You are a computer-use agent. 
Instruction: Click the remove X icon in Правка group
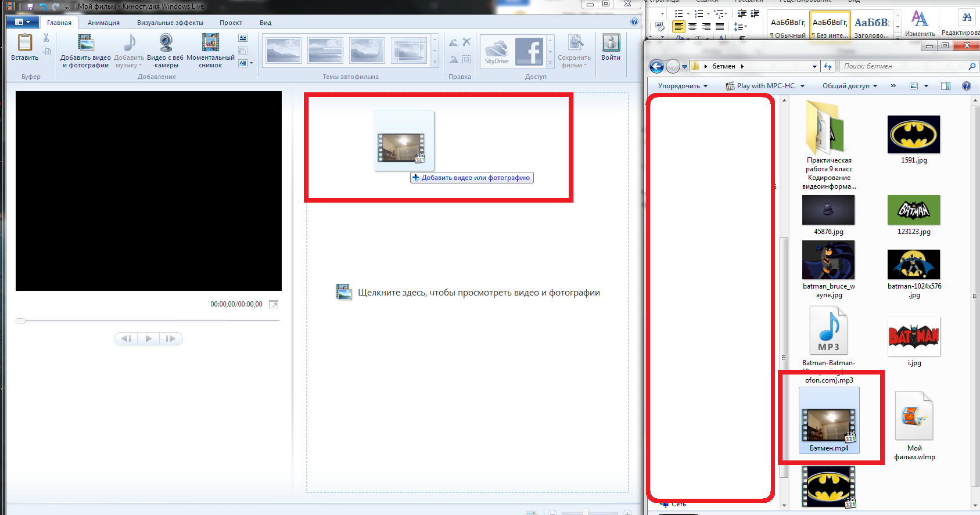(x=466, y=42)
